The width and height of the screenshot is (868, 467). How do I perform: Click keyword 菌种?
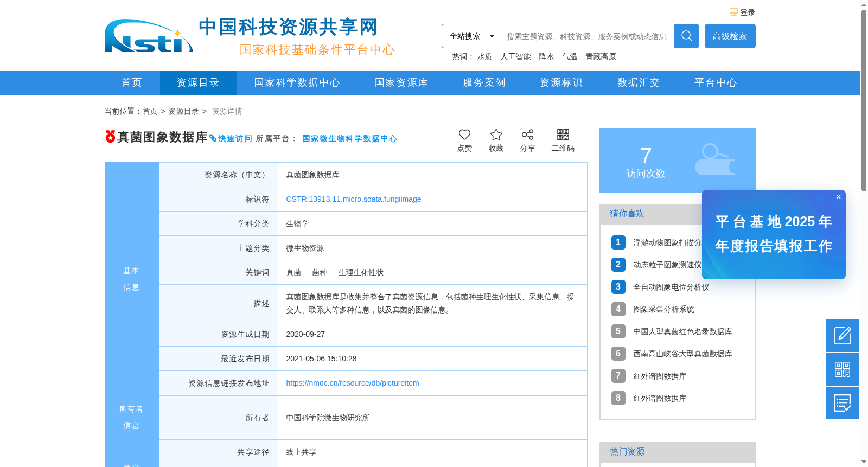click(x=320, y=272)
